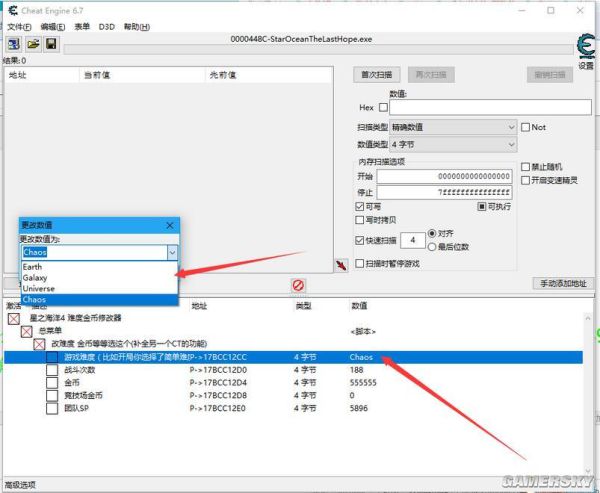Screen dimensions: 600x493
Task: Collapse the Chaos combo box arrow
Action: (x=172, y=253)
